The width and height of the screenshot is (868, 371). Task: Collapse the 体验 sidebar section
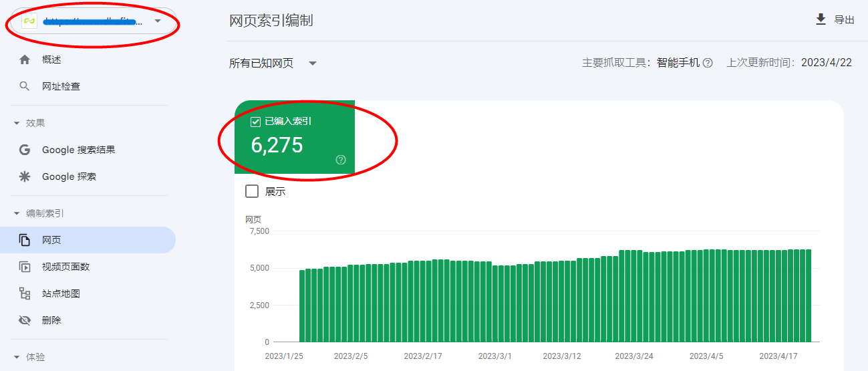[17, 357]
